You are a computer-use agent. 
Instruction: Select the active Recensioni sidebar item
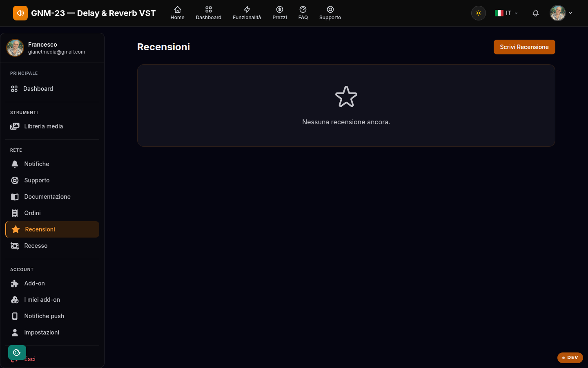click(52, 229)
